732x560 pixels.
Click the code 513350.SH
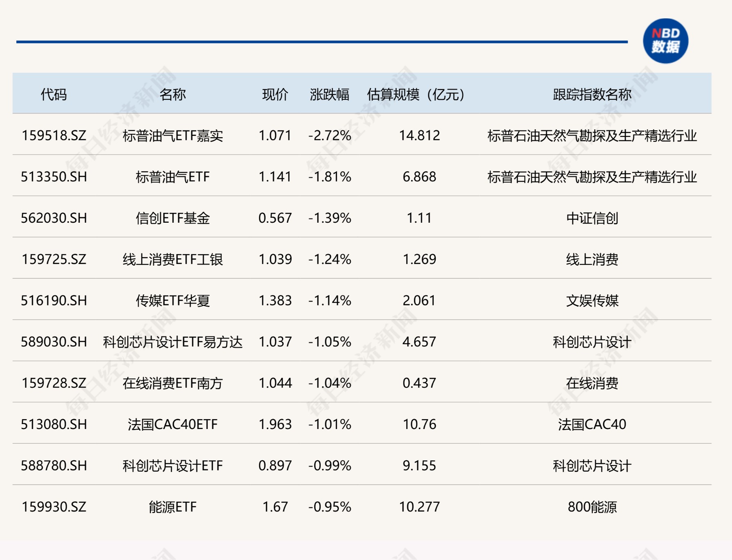click(x=54, y=177)
